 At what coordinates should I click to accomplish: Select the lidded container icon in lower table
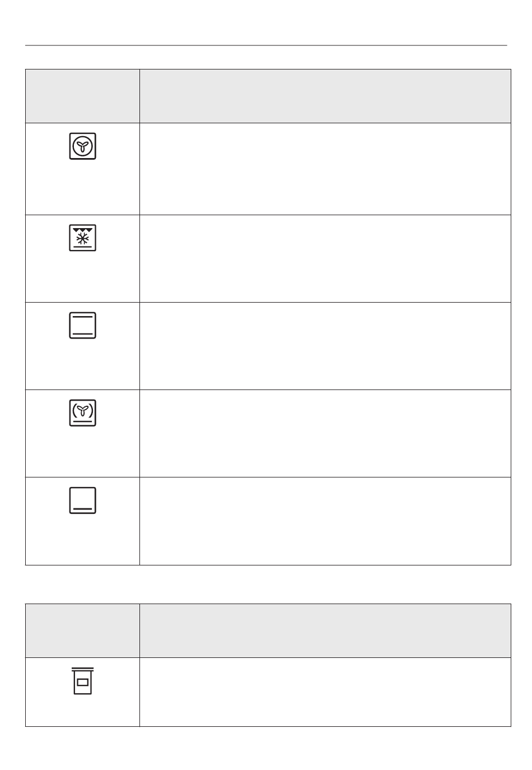82,681
